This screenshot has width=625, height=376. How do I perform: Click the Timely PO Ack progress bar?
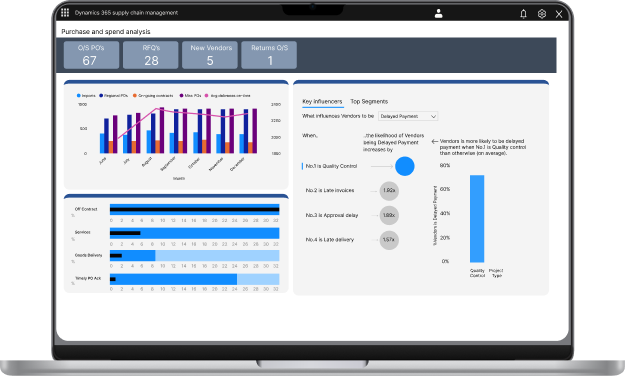(x=195, y=279)
